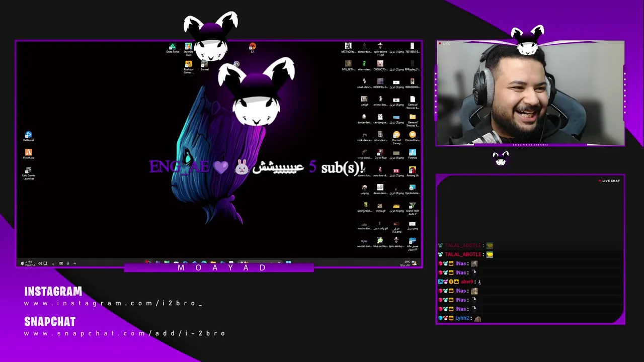Launch the Among Us desktop shortcut
Screen dimensions: 644x362
click(x=413, y=171)
